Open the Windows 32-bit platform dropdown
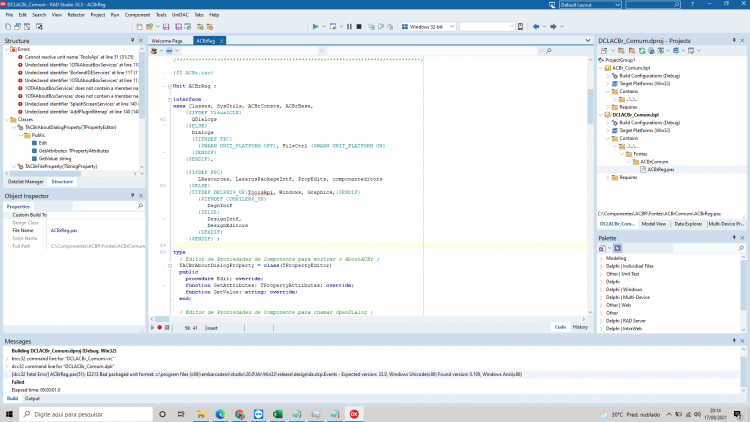The height and width of the screenshot is (422, 750). (x=428, y=27)
